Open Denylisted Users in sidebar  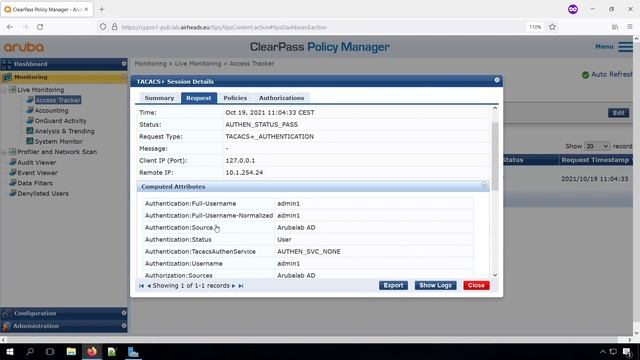pyautogui.click(x=43, y=193)
